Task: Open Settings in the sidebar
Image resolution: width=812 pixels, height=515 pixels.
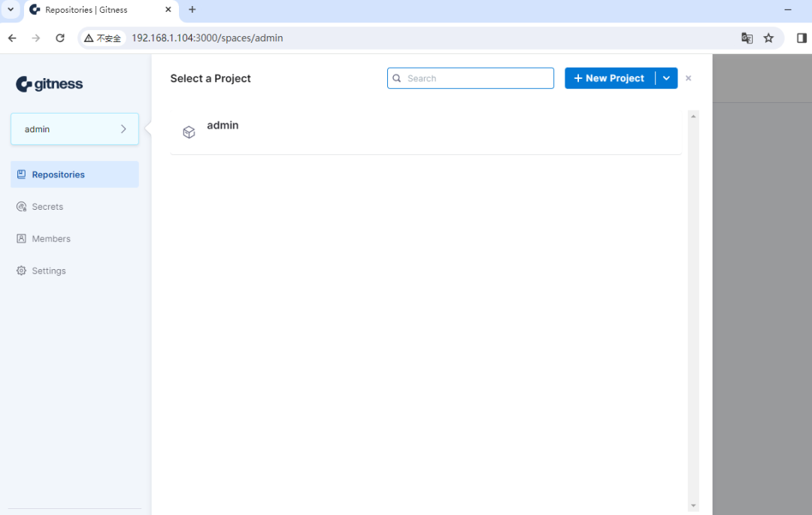Action: 74,271
